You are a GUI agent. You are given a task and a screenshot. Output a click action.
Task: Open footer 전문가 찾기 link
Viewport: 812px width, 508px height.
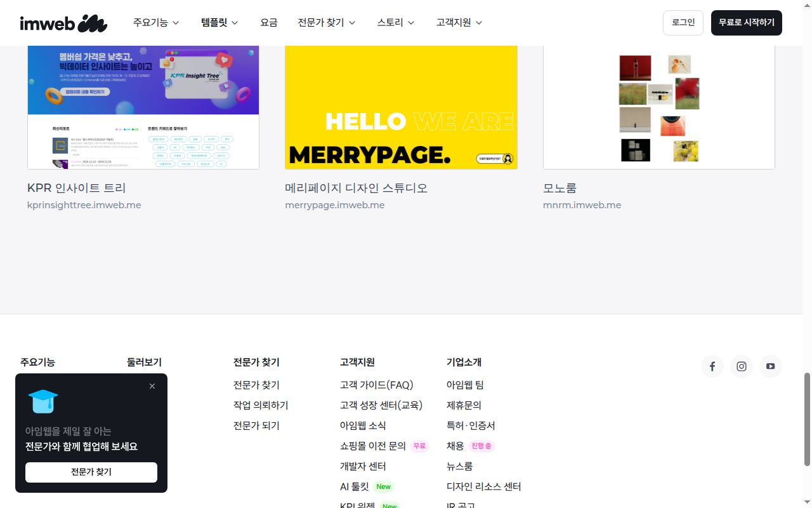(256, 385)
